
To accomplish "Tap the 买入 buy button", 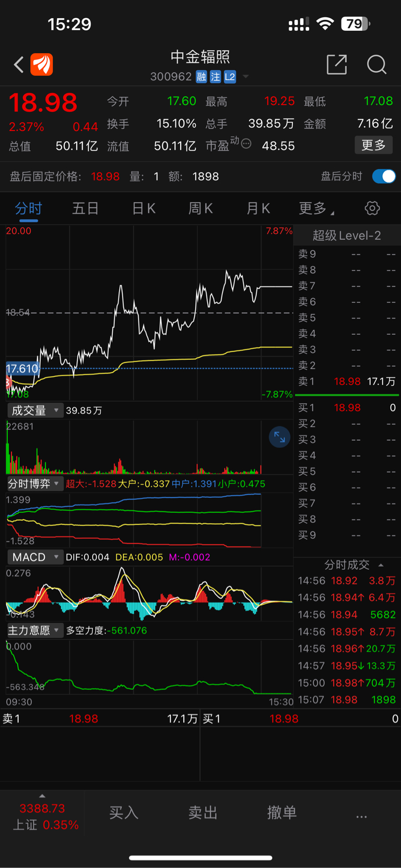I will (x=124, y=812).
